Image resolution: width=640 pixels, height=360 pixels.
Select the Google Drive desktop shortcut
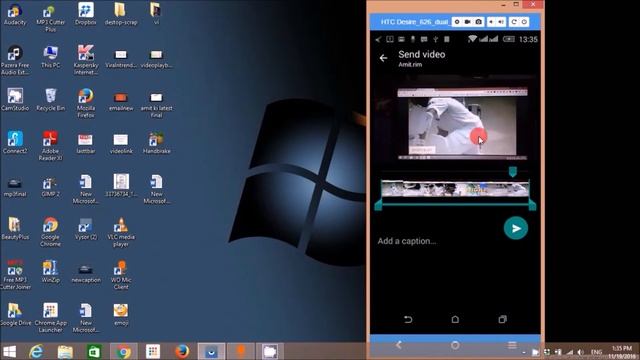15,314
